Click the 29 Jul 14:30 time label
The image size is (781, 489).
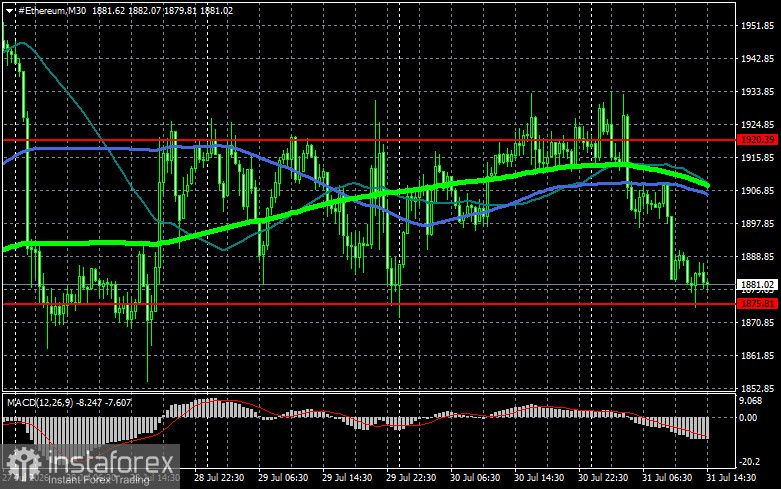[347, 478]
